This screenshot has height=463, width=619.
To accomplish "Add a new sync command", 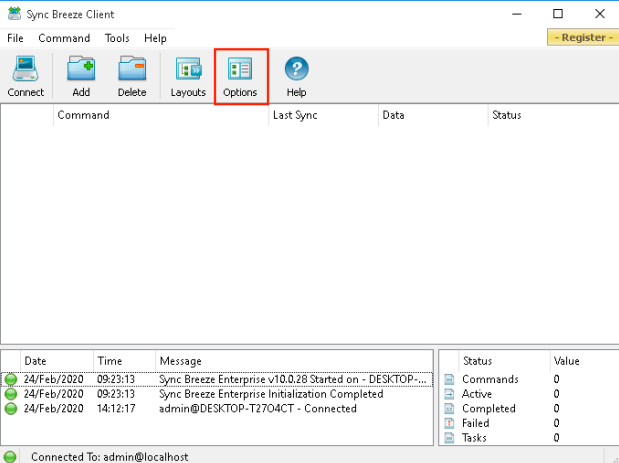I will click(81, 76).
